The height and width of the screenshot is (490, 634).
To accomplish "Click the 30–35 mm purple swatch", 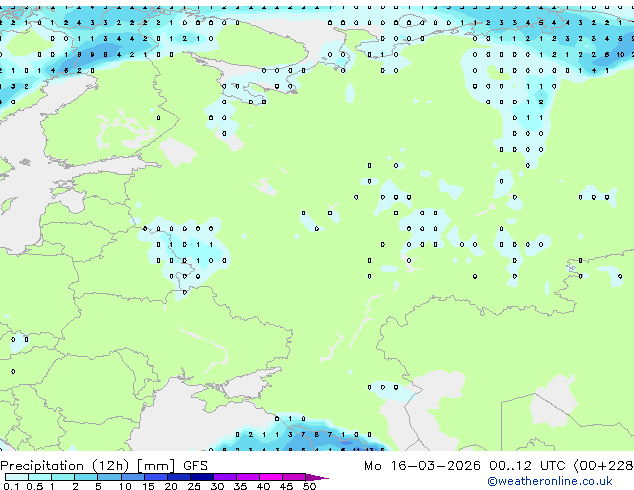I will pos(225,477).
